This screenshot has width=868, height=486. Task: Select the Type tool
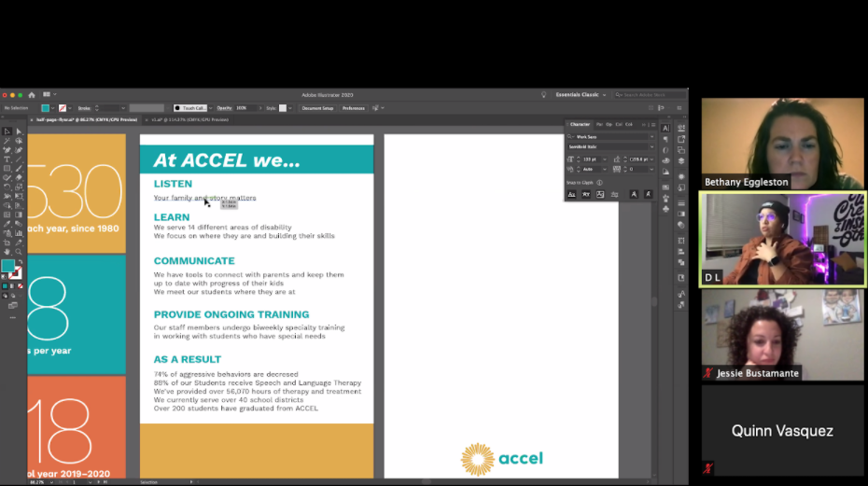pyautogui.click(x=7, y=160)
